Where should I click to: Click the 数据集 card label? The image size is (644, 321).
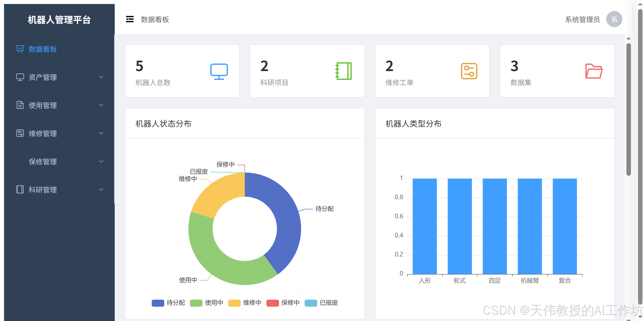[521, 82]
